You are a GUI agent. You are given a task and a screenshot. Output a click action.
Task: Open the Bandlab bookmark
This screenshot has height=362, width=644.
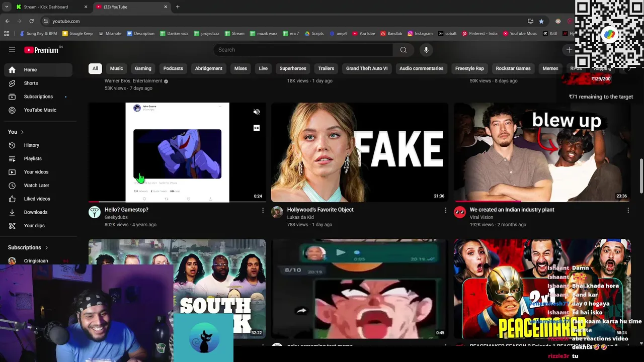[391, 34]
